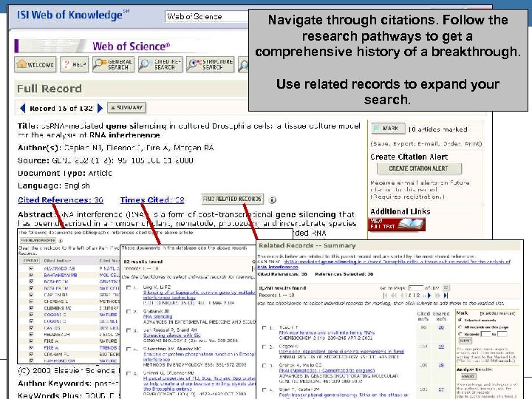Select the Records range radio option

click(460, 334)
